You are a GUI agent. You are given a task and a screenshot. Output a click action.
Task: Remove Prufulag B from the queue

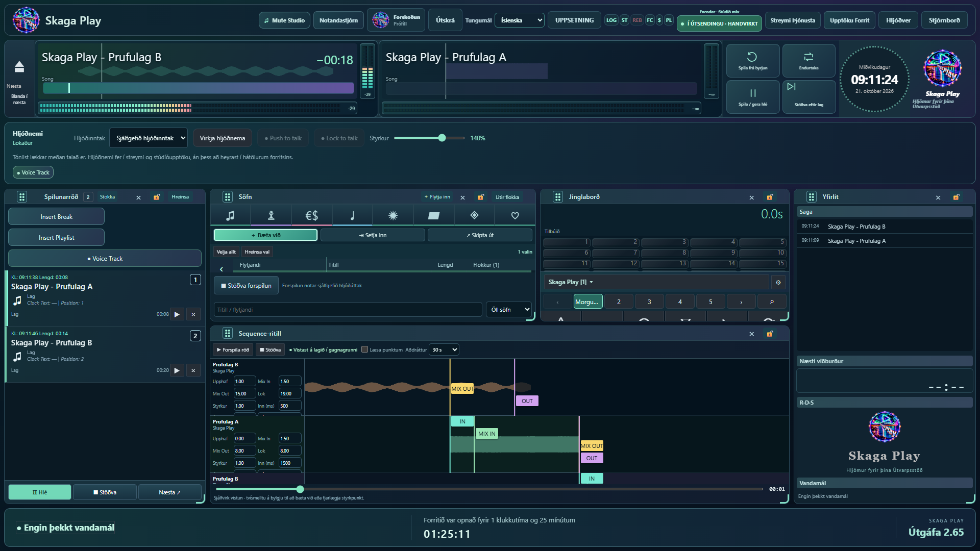click(x=193, y=370)
